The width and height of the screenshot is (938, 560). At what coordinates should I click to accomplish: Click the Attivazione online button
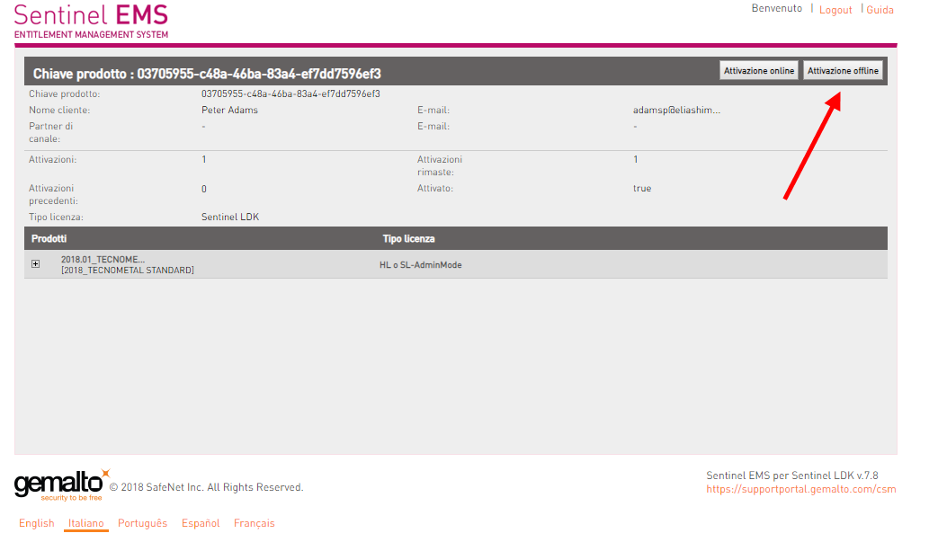758,70
